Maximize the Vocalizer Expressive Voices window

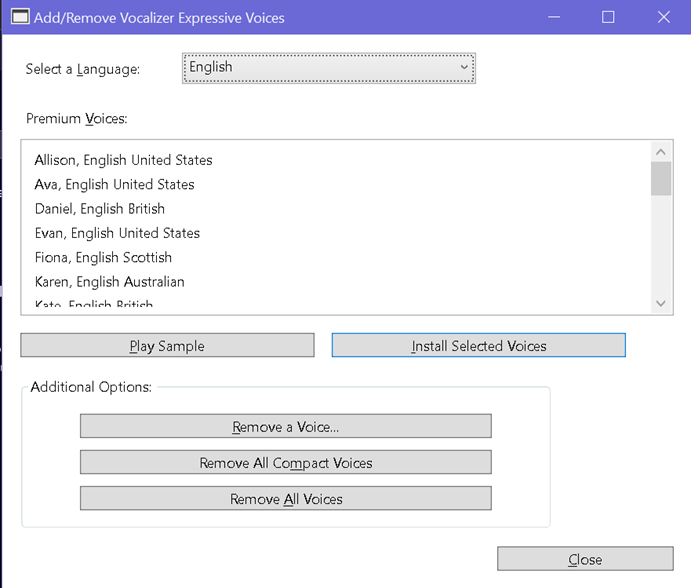coord(608,17)
